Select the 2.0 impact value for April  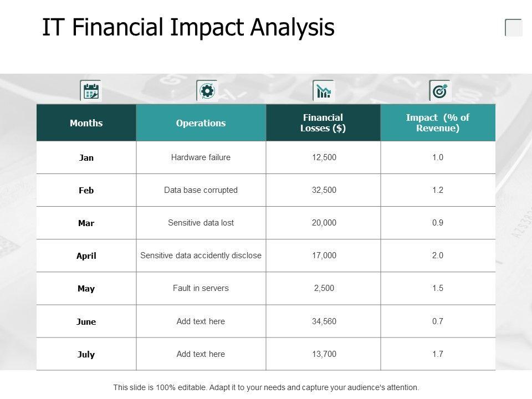pos(438,255)
